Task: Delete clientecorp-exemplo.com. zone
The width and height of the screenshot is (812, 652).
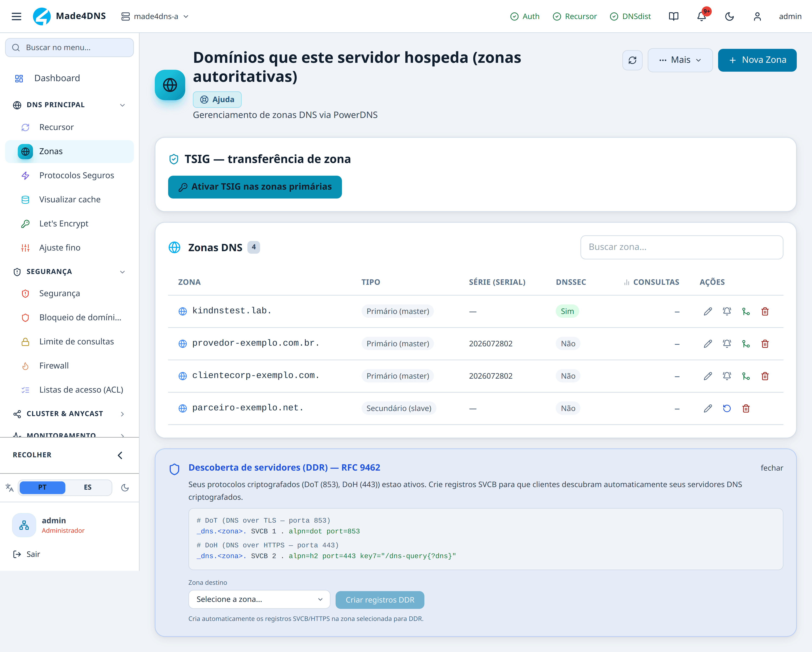Action: pos(765,376)
